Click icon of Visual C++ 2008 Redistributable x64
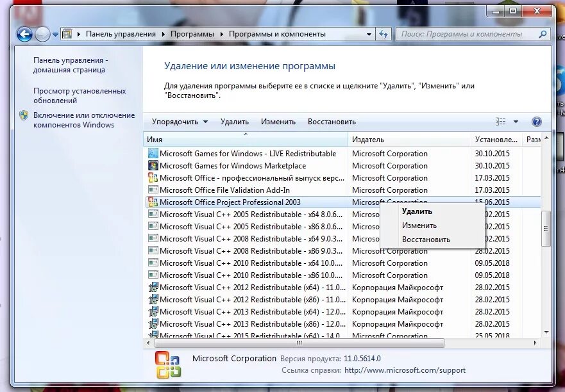 click(153, 239)
